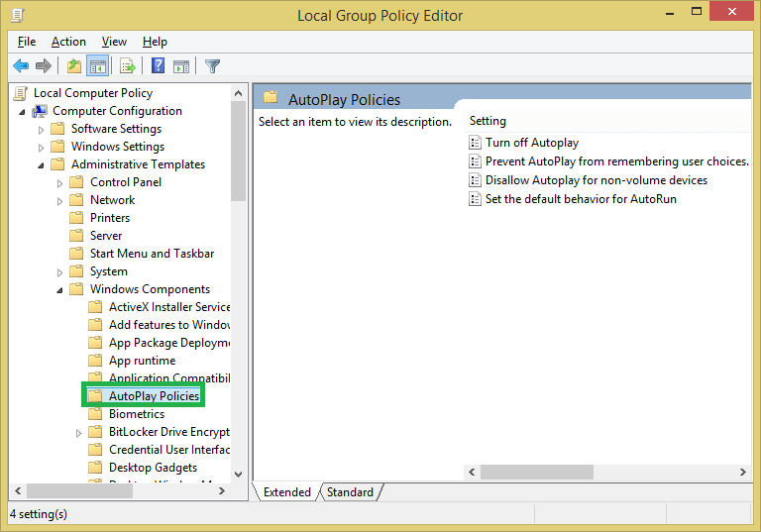Image resolution: width=761 pixels, height=532 pixels.
Task: Open the Action menu
Action: tap(68, 42)
